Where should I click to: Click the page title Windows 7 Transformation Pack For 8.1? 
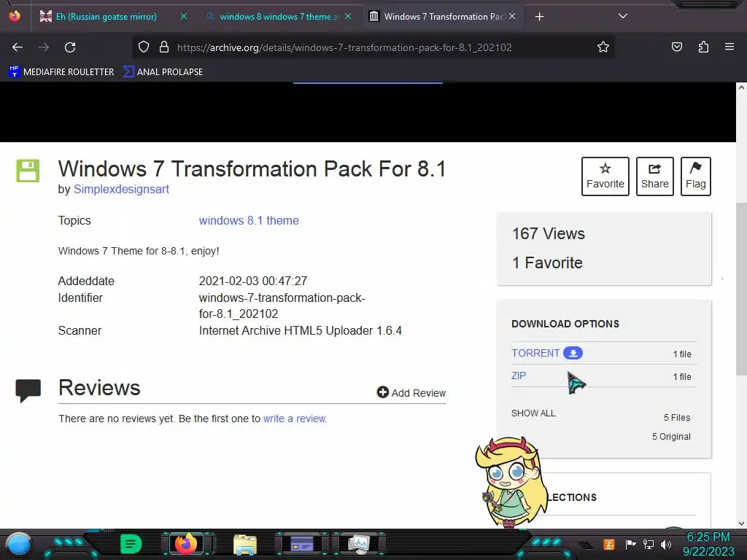click(252, 168)
